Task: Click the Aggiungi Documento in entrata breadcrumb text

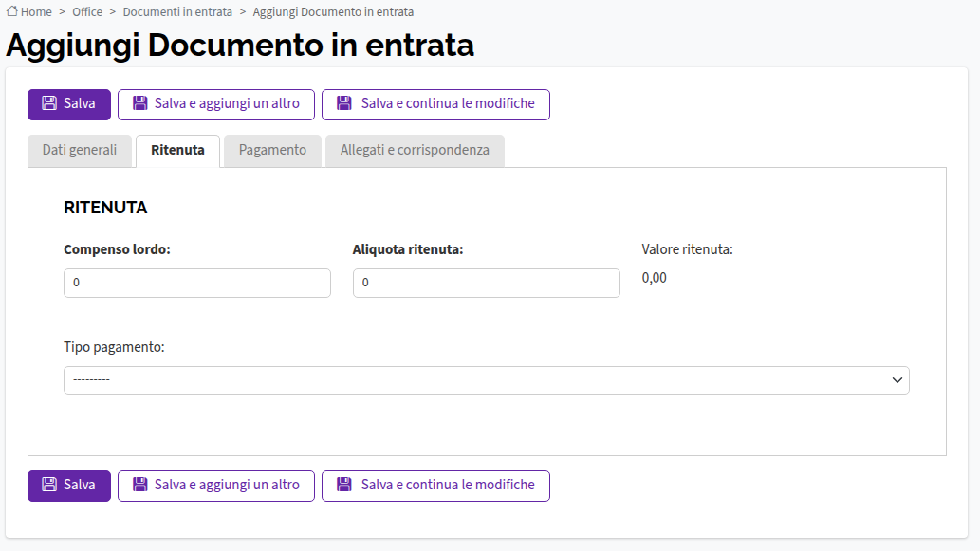Action: coord(333,12)
